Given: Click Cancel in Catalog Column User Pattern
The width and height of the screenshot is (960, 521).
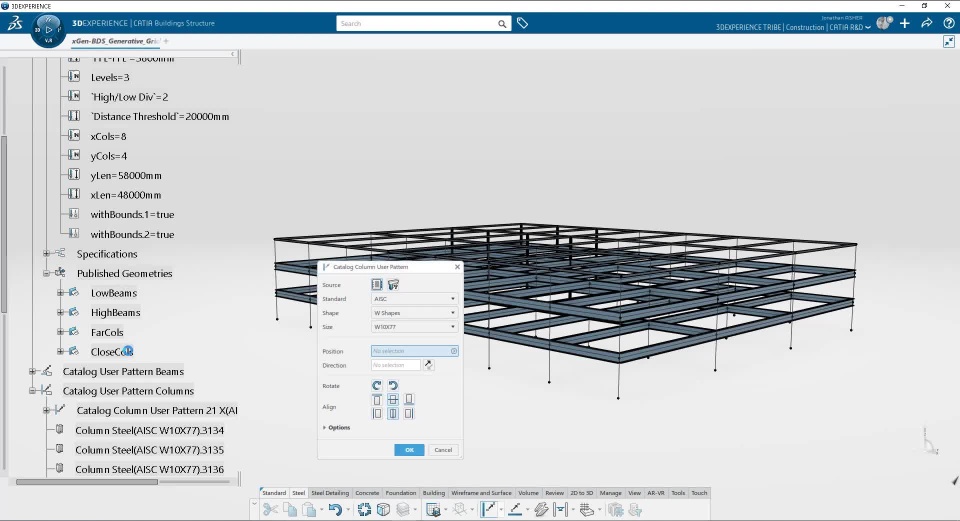Looking at the screenshot, I should 443,450.
